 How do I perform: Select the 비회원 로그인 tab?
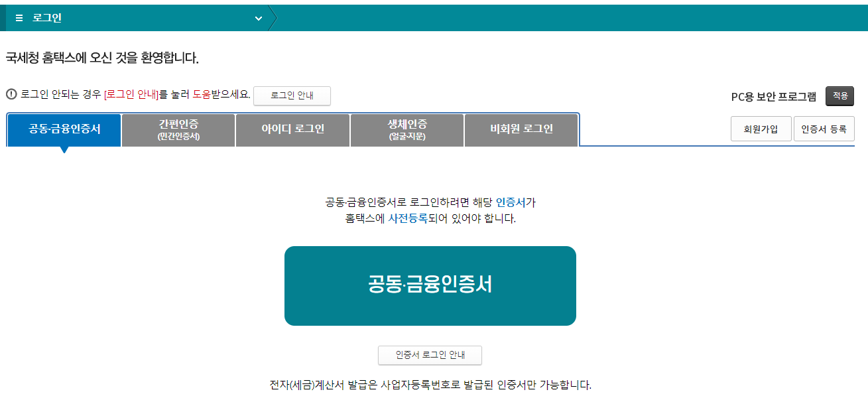point(521,129)
